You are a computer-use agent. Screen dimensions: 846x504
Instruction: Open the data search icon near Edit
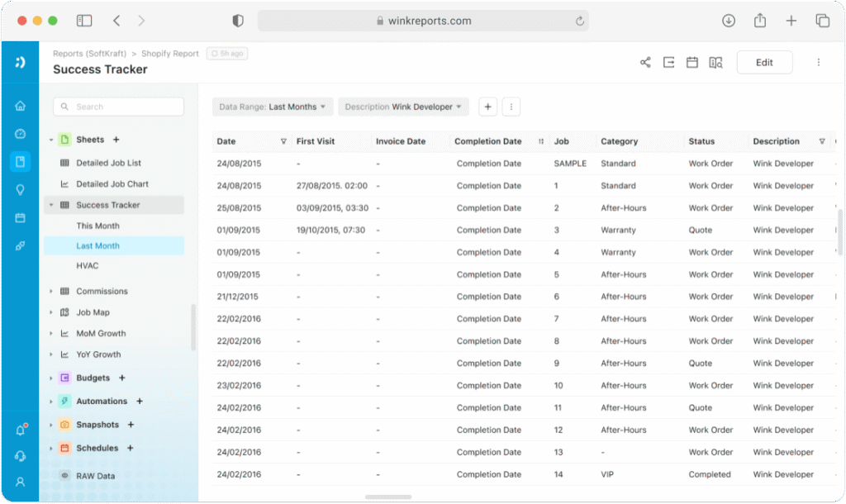click(715, 63)
